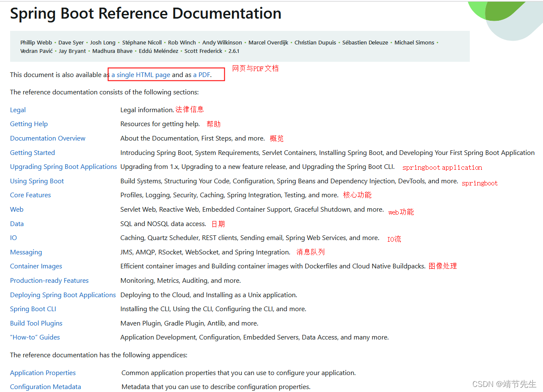The image size is (543, 392).
Task: Click "Monitoring, Metrics, Auditing, and more." text
Action: click(x=181, y=281)
